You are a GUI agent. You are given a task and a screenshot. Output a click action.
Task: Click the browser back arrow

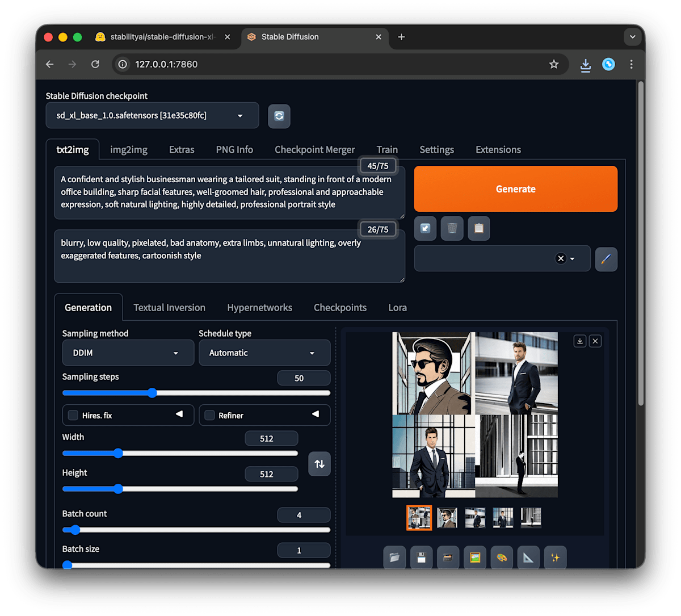click(x=50, y=64)
